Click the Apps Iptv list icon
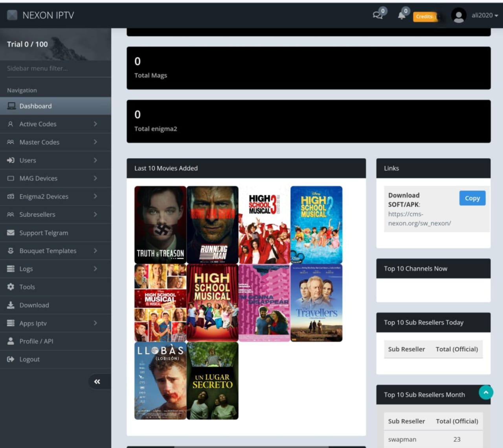The image size is (503, 448). 11,323
